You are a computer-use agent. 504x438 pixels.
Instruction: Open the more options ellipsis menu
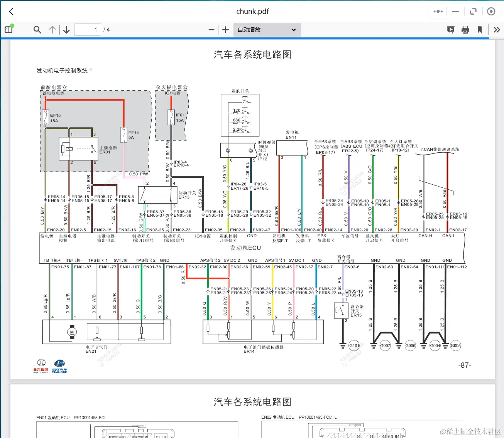(x=438, y=12)
